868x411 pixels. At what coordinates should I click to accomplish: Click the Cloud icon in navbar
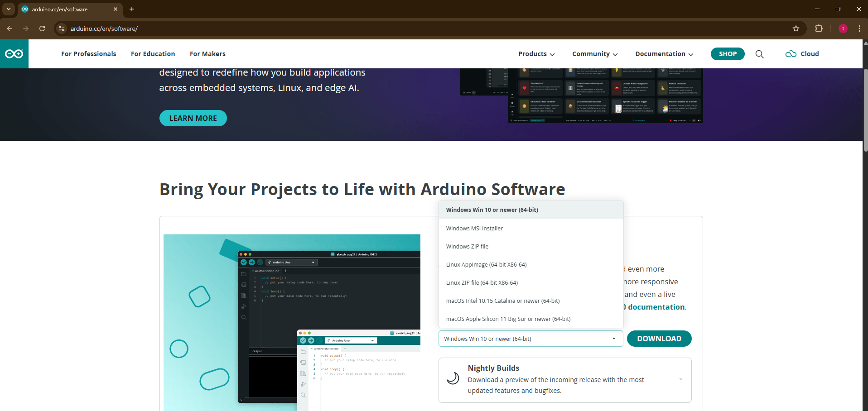791,54
